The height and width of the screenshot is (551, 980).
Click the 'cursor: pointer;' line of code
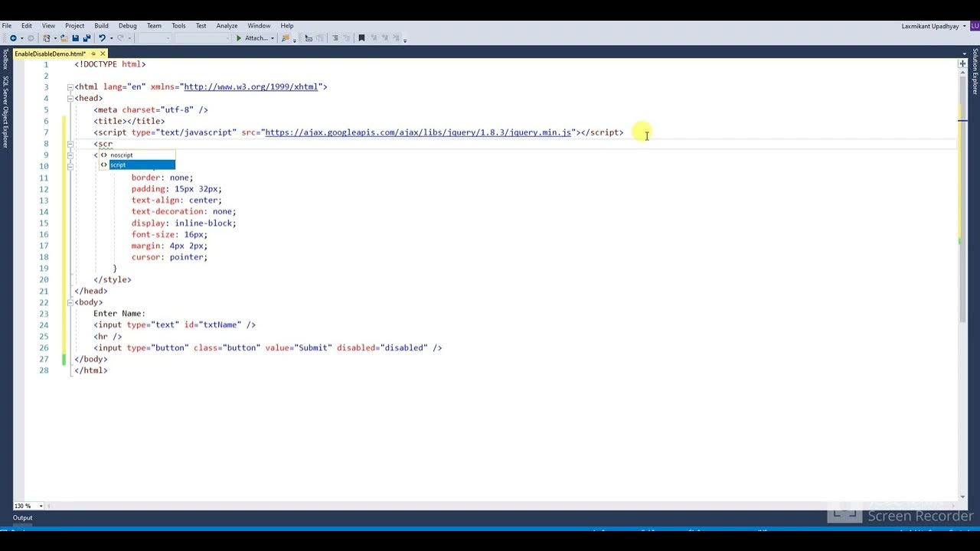tap(169, 257)
